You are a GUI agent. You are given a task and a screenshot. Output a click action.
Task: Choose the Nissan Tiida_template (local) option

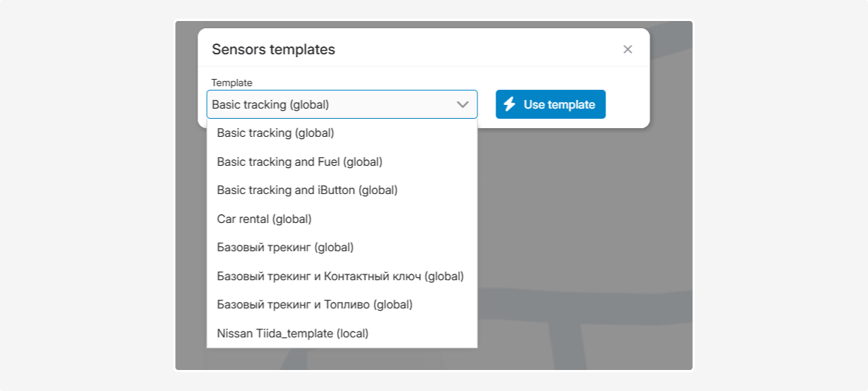pyautogui.click(x=293, y=334)
